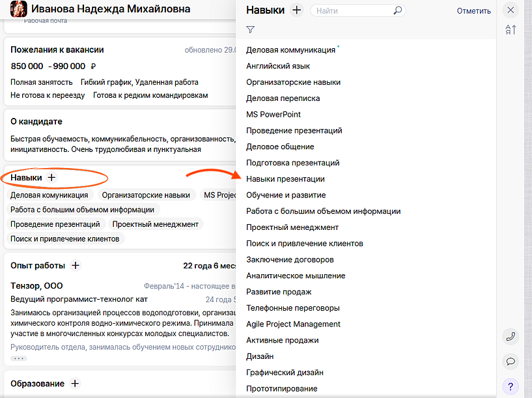The image size is (532, 398).
Task: Close the skills panel with X button
Action: point(511,10)
